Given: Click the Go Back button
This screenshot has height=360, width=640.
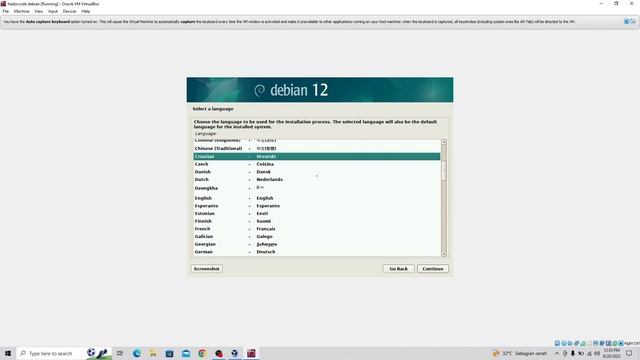Looking at the screenshot, I should coord(398,269).
